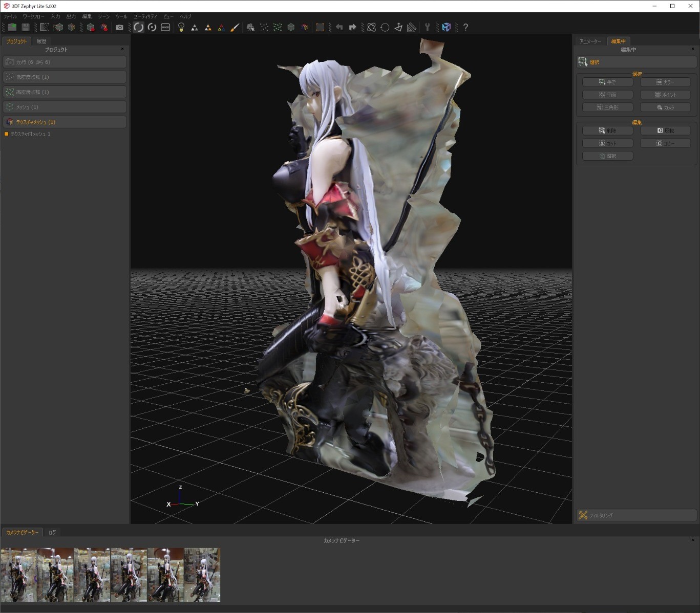This screenshot has height=613, width=700.
Task: Open the ファイル menu
Action: [10, 16]
